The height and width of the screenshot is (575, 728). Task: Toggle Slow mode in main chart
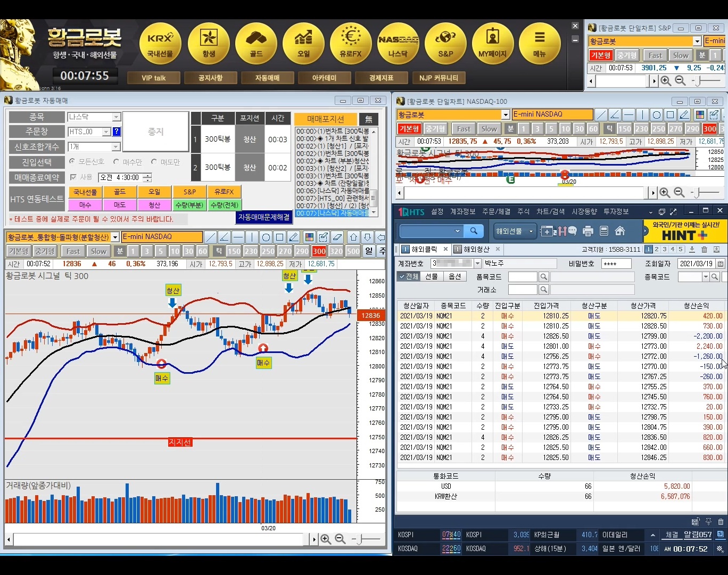[98, 251]
